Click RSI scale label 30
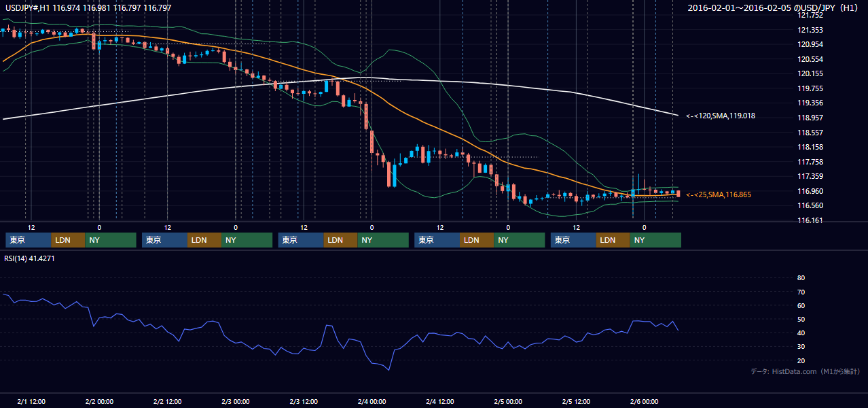This screenshot has width=868, height=408. click(x=801, y=347)
